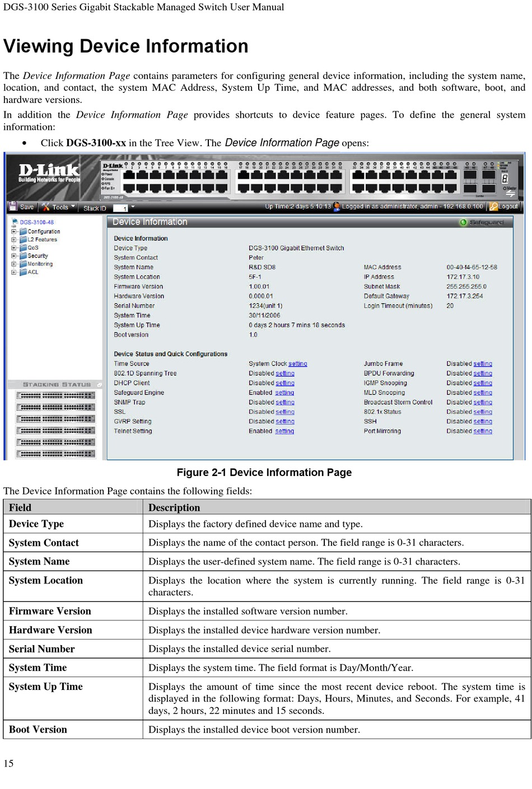Select Monitoring in the tree
This screenshot has height=789, width=532.
point(40,264)
